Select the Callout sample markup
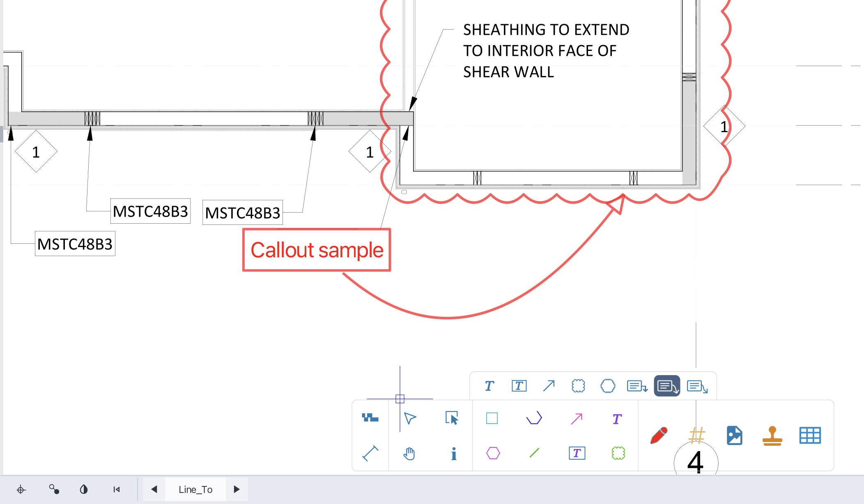Viewport: 864px width, 504px height. coord(317,250)
